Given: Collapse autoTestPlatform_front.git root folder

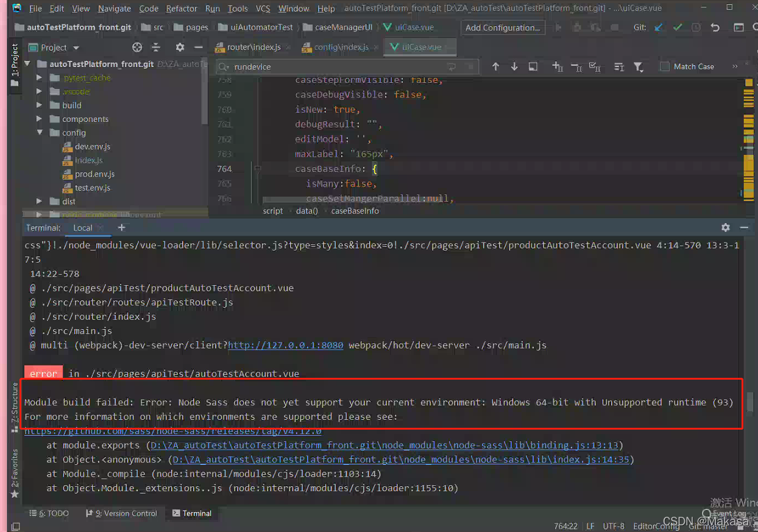Looking at the screenshot, I should tap(28, 64).
